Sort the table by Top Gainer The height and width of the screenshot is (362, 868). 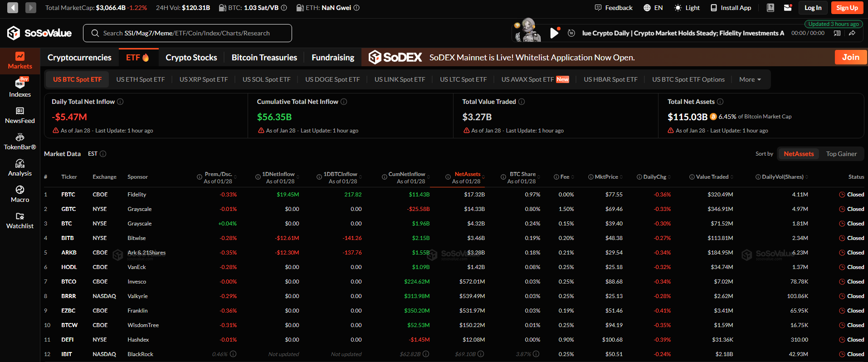point(841,154)
